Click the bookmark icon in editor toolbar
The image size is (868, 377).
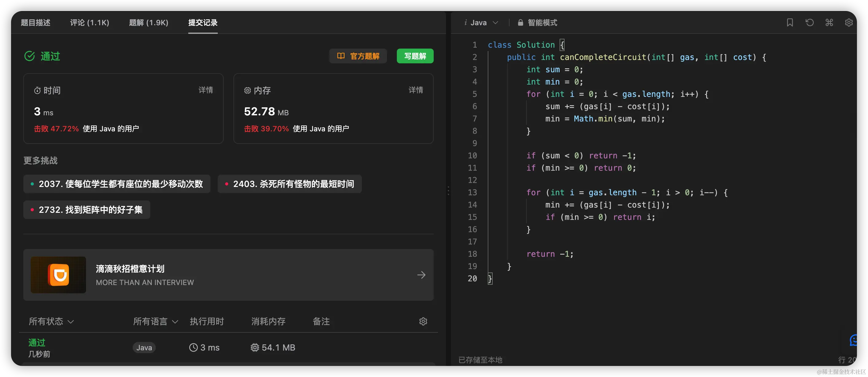(x=789, y=22)
